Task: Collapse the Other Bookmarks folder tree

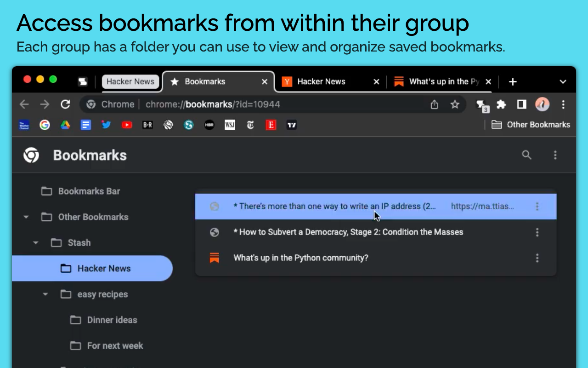Action: point(26,217)
